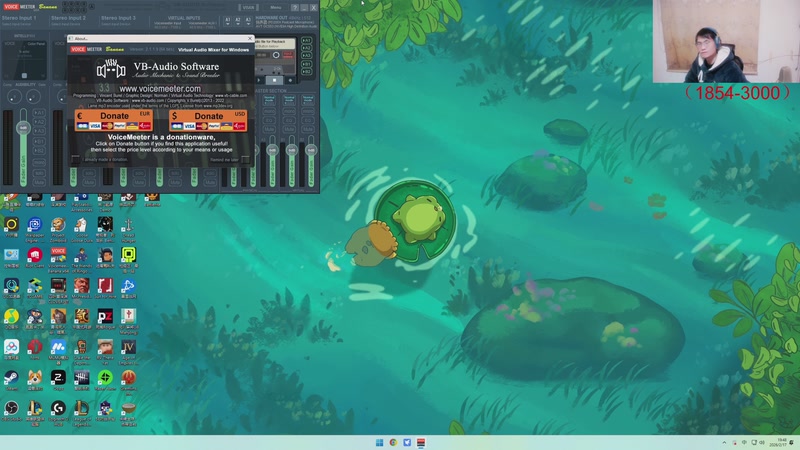
Task: Open Mr.Prepper desktop shortcut
Action: (x=81, y=288)
